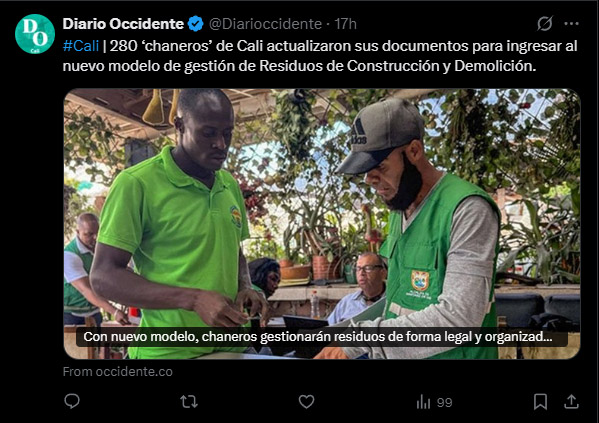Click the Grok slashed-circle icon
Viewport: 599px width, 423px height.
[545, 24]
